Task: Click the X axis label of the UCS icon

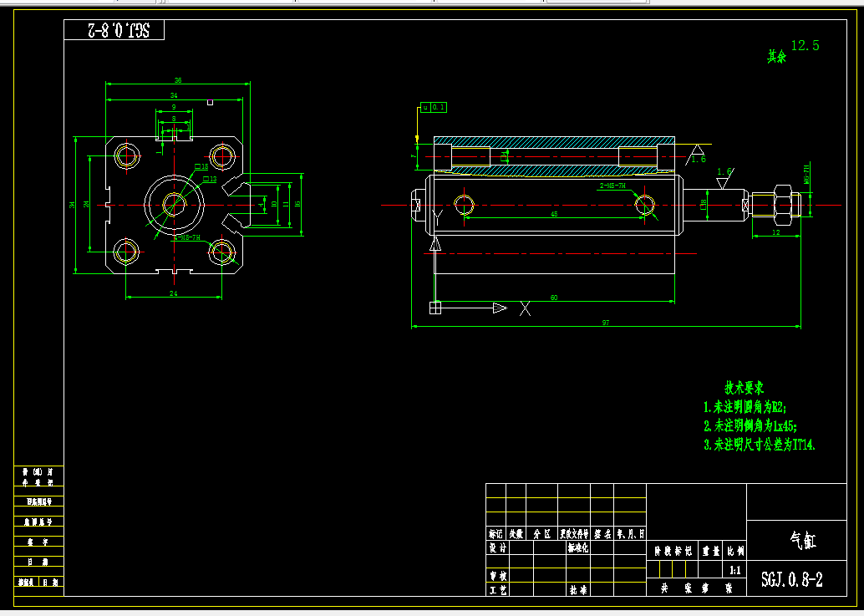Action: tap(525, 308)
